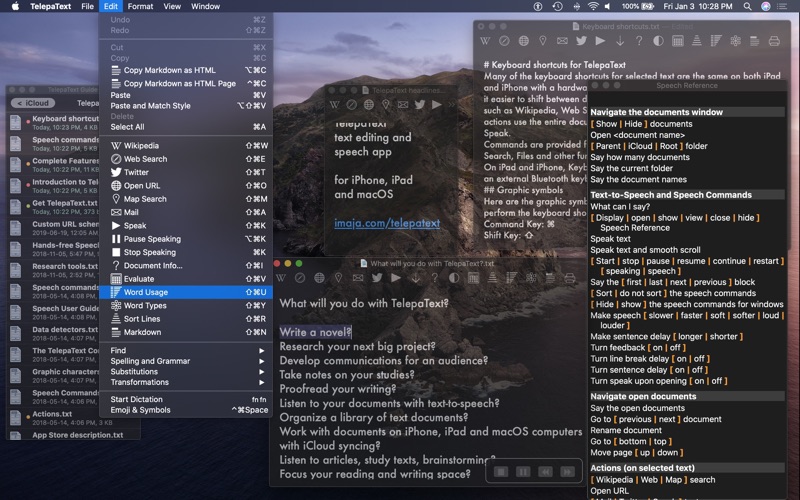Click Web Search compass icon in Keyboard shortcuts toolbar
Viewport: 800px width, 500px height.
click(504, 41)
